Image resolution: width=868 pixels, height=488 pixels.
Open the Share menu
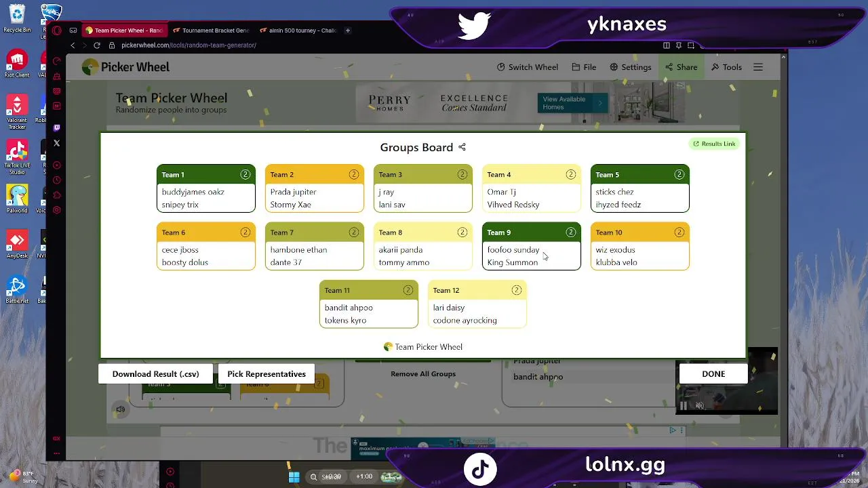click(681, 67)
